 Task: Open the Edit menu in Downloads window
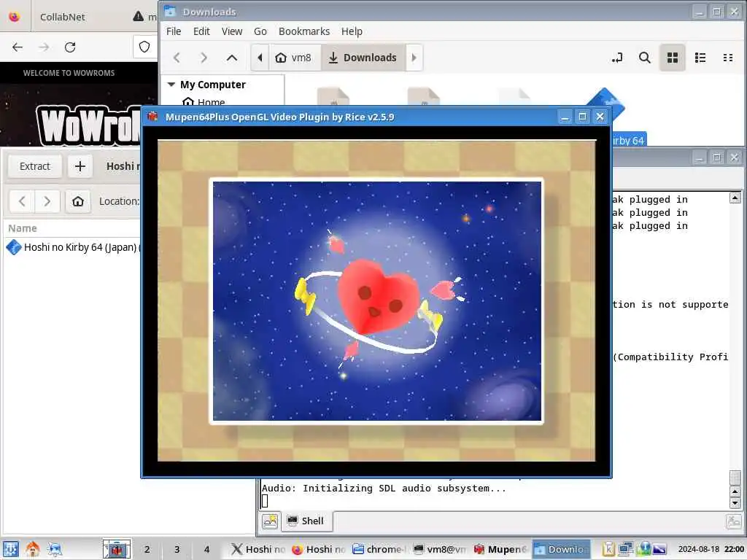tap(201, 31)
